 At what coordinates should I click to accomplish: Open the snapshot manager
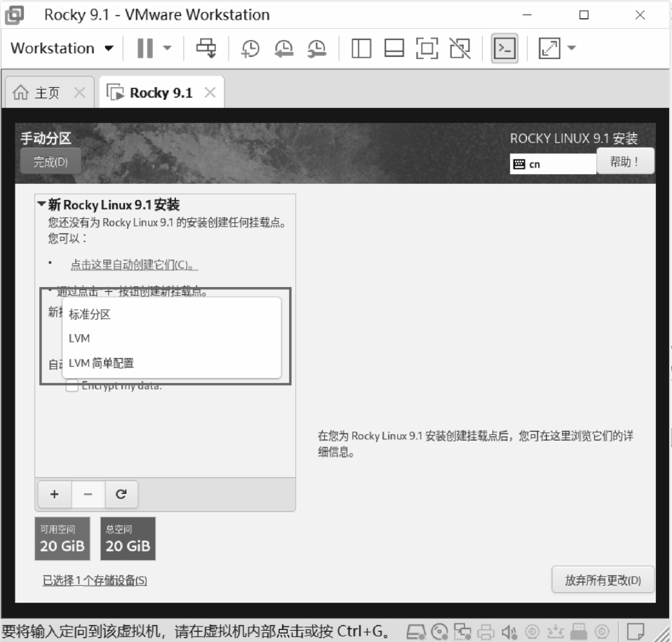point(317,48)
